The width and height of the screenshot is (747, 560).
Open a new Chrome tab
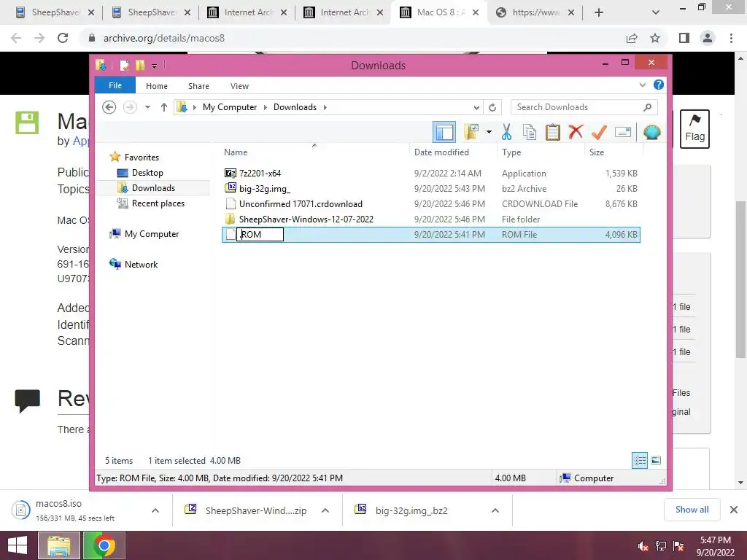pyautogui.click(x=599, y=13)
